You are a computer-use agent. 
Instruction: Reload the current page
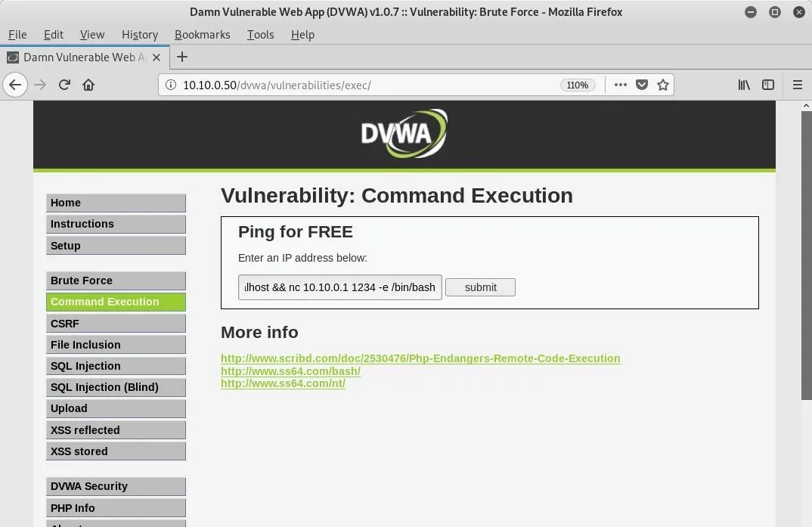[64, 85]
